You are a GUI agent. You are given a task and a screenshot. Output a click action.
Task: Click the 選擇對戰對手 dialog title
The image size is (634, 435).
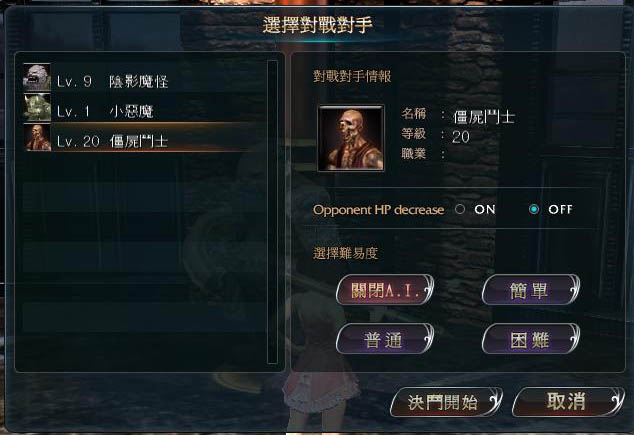317,25
